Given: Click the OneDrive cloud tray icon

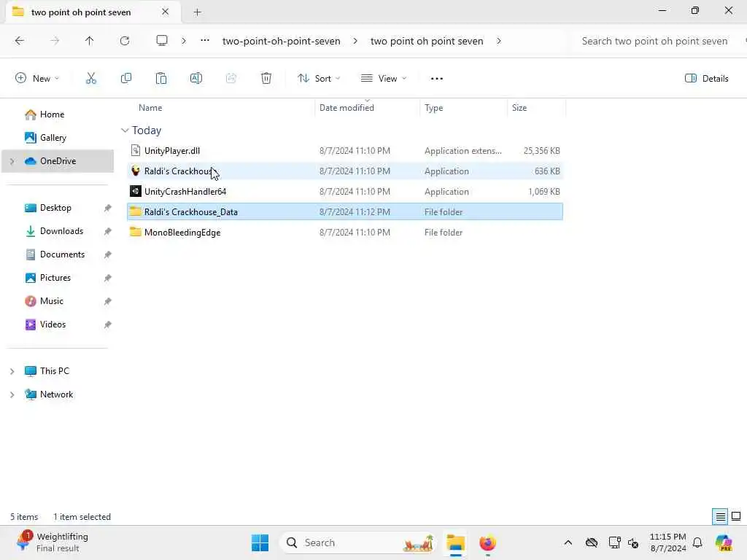Looking at the screenshot, I should click(592, 542).
